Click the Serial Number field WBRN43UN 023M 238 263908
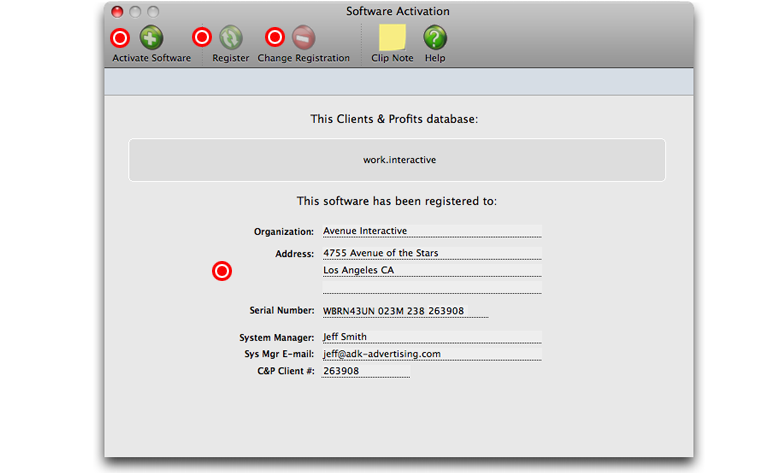Image resolution: width=776 pixels, height=473 pixels. pos(405,311)
